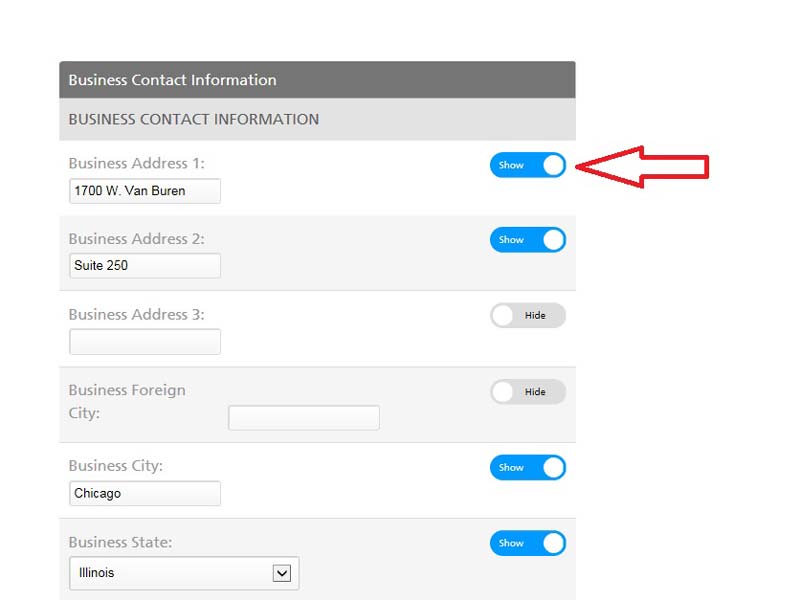Disable the Business City Show toggle
The height and width of the screenshot is (600, 800).
[x=527, y=467]
